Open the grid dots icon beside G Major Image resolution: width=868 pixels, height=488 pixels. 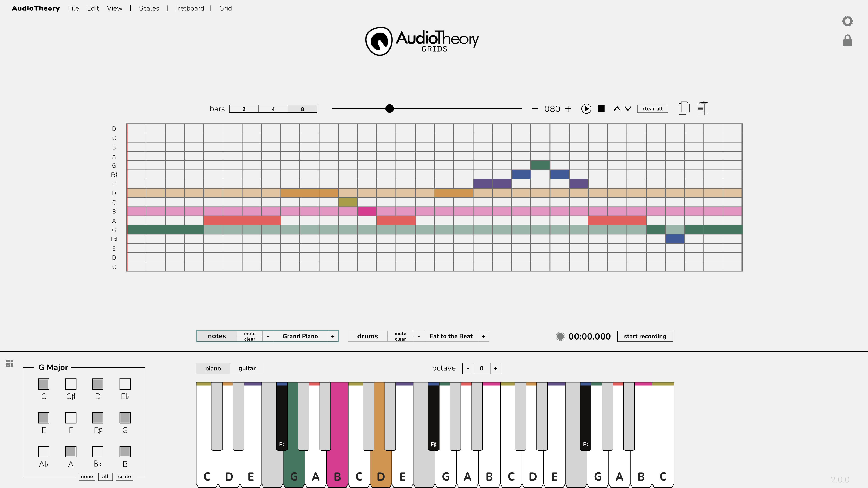pos(10,363)
